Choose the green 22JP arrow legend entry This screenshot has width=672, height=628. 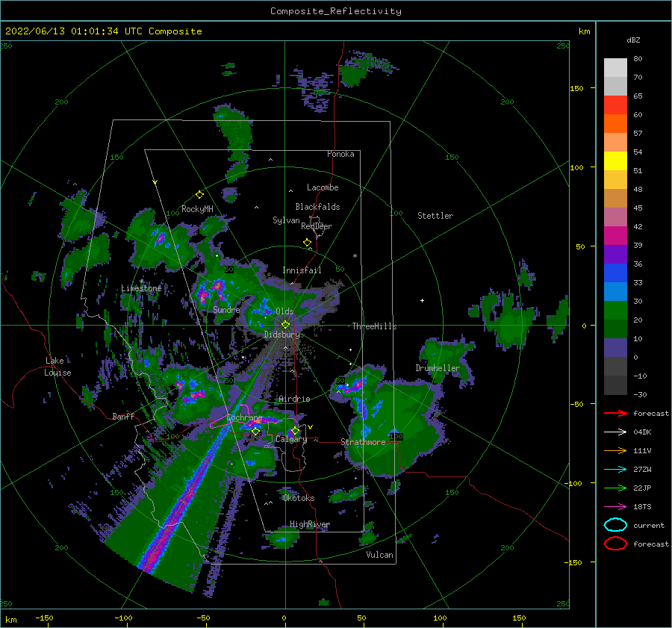[615, 488]
